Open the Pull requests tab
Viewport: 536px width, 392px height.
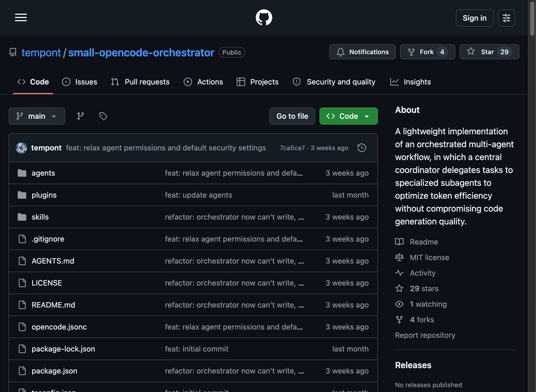point(140,82)
